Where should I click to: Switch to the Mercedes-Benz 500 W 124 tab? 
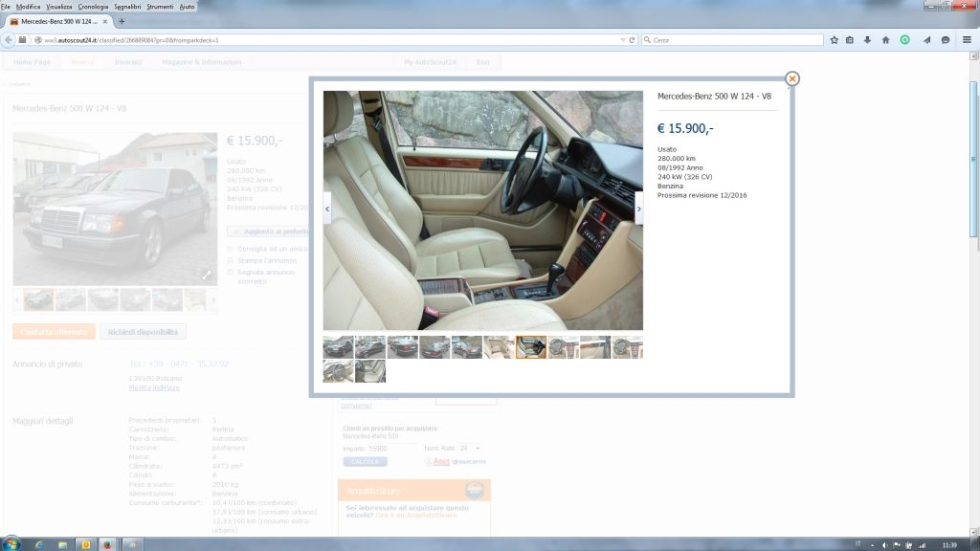[x=58, y=21]
